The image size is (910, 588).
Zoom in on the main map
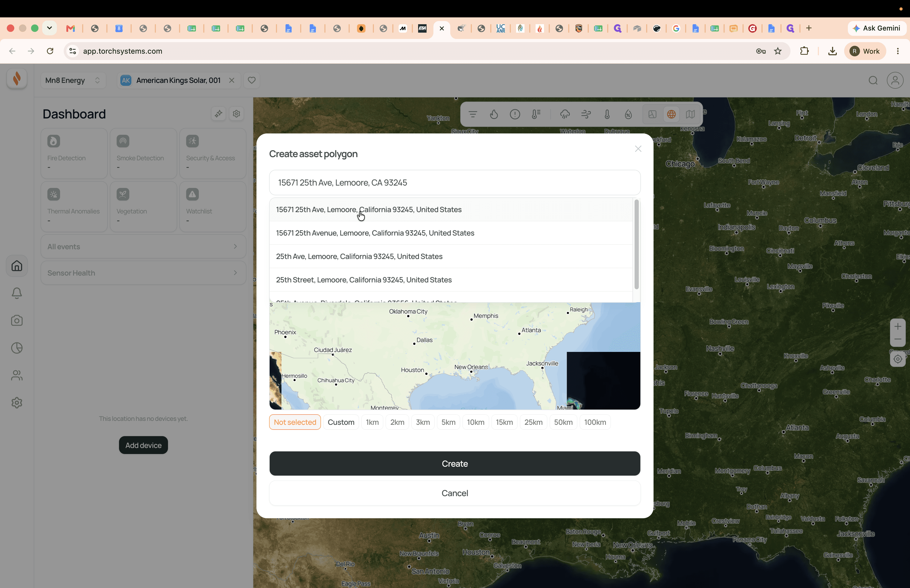point(898,326)
